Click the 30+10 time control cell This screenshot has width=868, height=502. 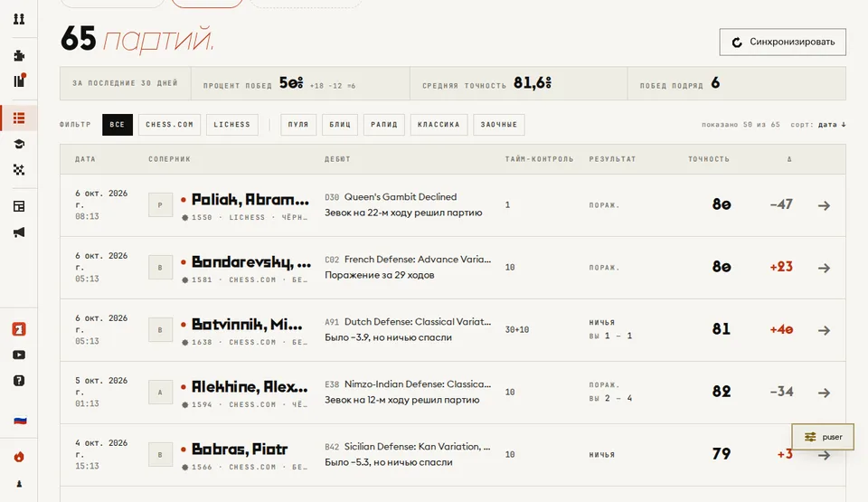pos(517,329)
